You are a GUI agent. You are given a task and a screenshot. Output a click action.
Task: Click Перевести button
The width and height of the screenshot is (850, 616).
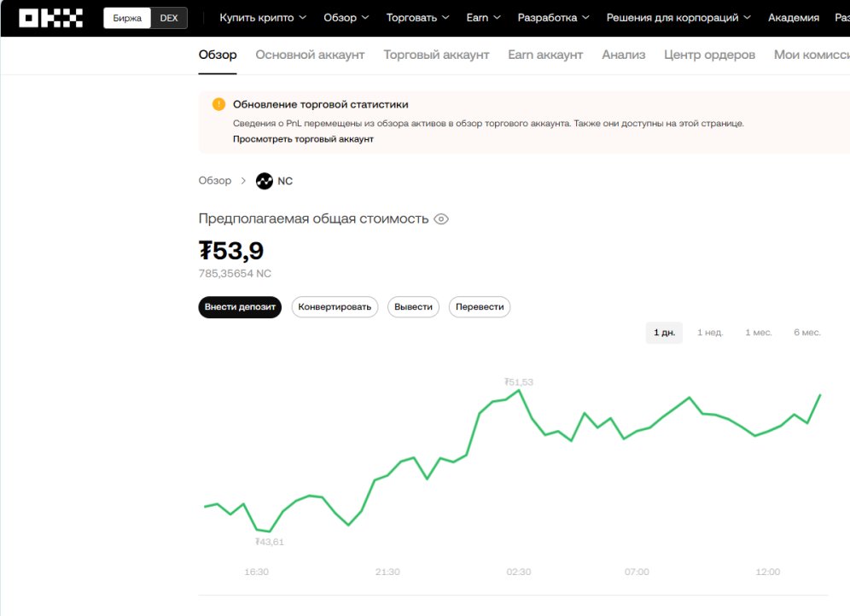(x=480, y=307)
